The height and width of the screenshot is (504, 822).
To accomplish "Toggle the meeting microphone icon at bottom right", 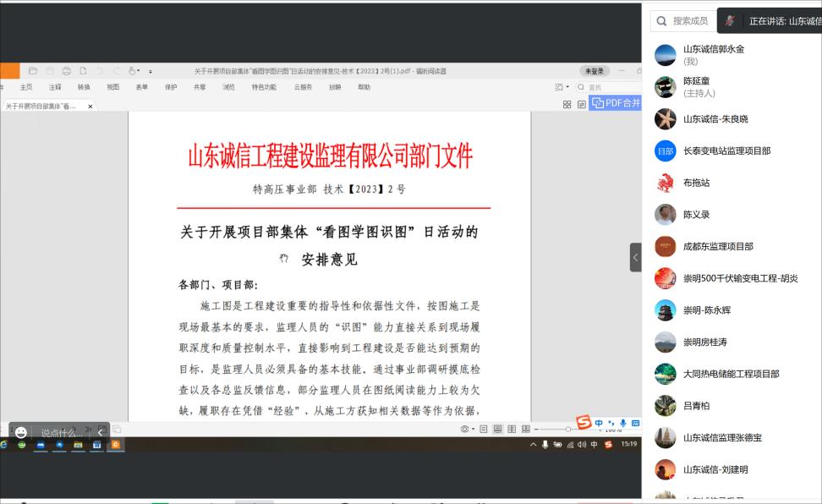I will pyautogui.click(x=623, y=424).
